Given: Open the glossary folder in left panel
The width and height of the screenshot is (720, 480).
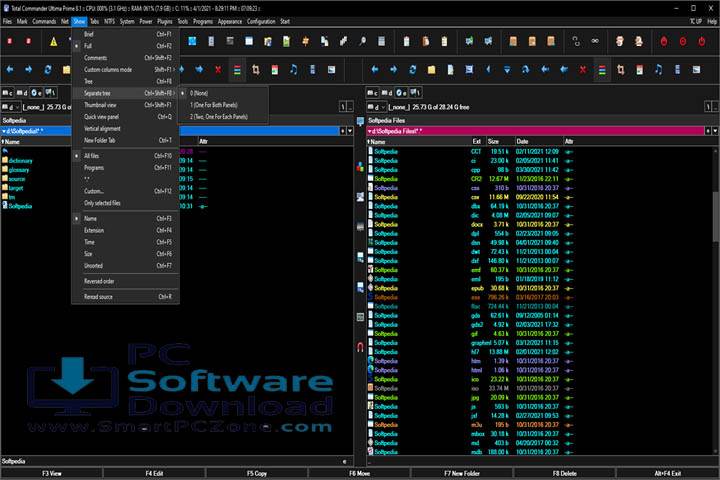Looking at the screenshot, I should [x=18, y=169].
